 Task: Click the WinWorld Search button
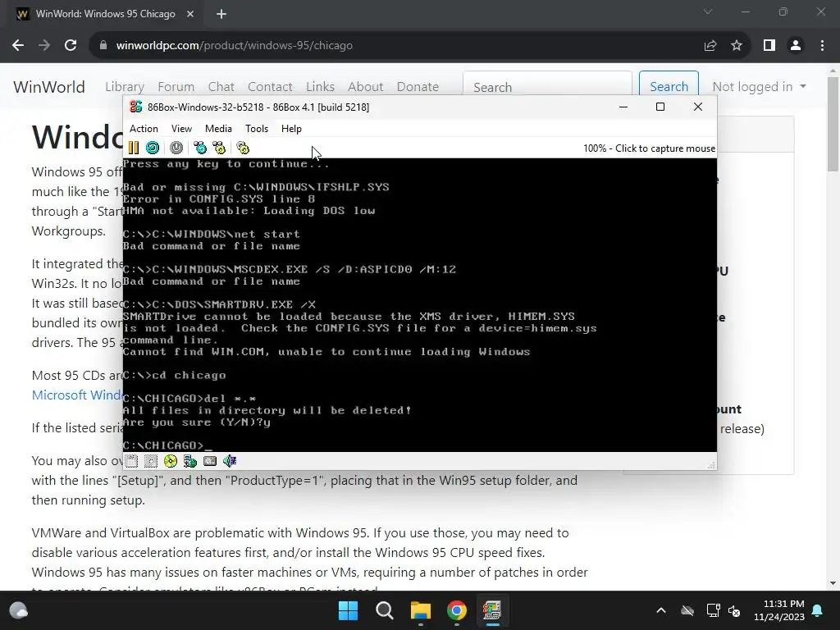(x=669, y=87)
